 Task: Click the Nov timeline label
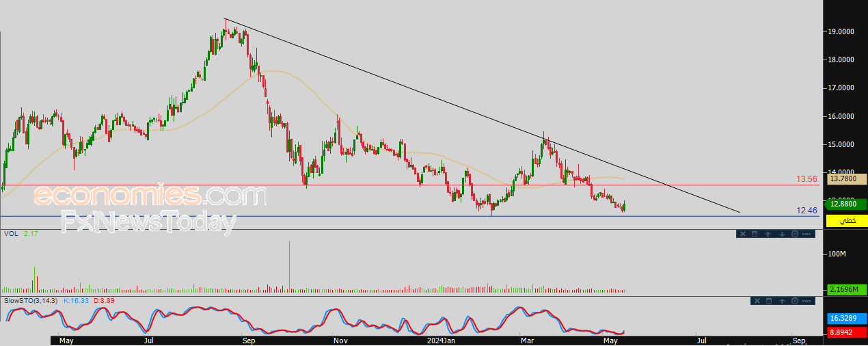[340, 340]
